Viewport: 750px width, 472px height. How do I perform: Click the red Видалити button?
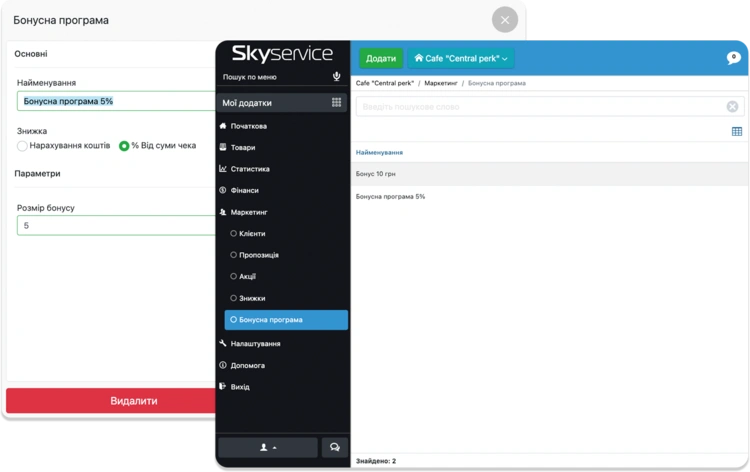[x=111, y=401]
